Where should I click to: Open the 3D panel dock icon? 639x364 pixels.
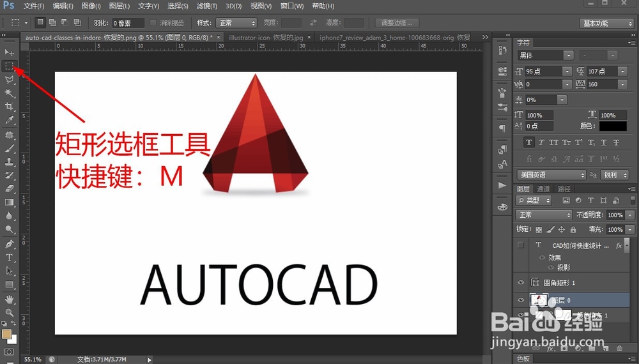pos(502,71)
